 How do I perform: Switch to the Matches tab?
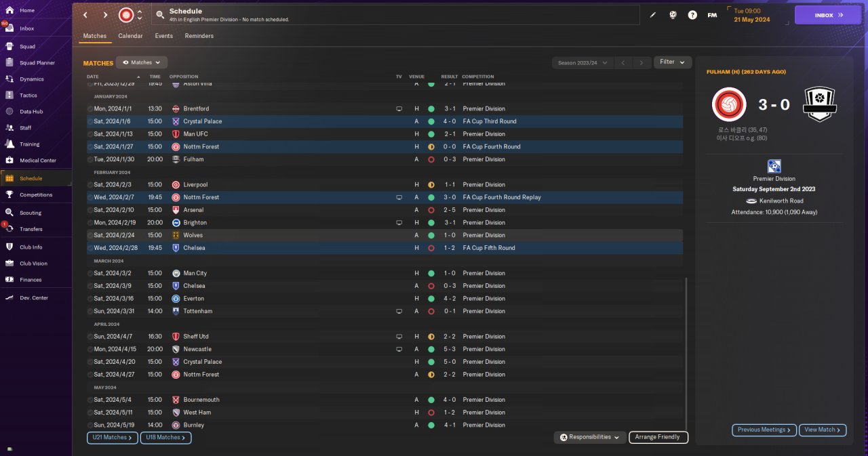(95, 36)
